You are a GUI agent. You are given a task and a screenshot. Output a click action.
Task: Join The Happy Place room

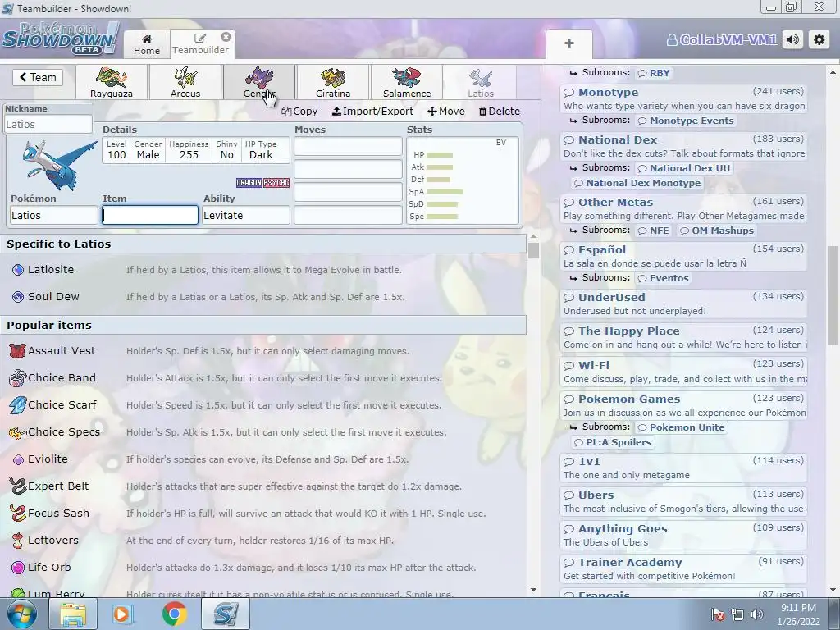(x=683, y=337)
